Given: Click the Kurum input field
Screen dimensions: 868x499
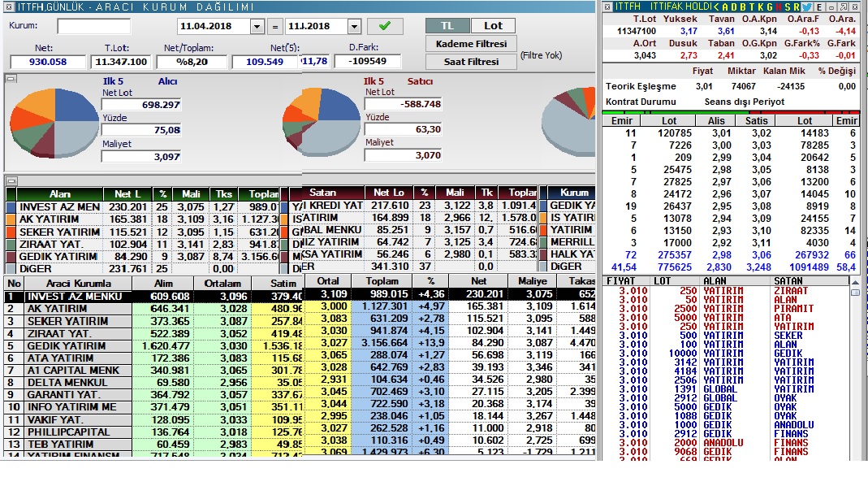Looking at the screenshot, I should coord(94,26).
